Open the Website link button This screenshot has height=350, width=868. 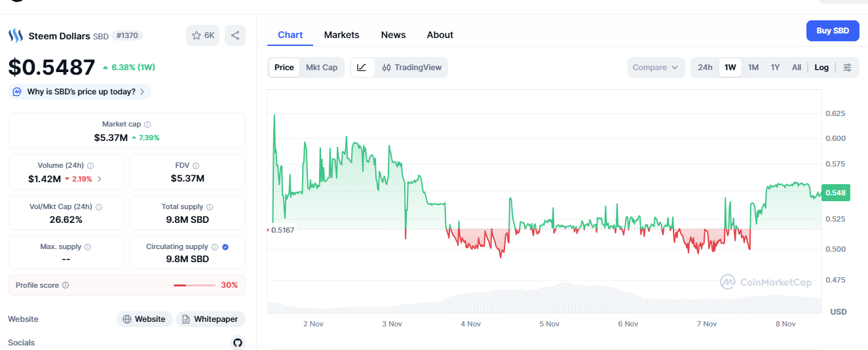click(x=145, y=319)
